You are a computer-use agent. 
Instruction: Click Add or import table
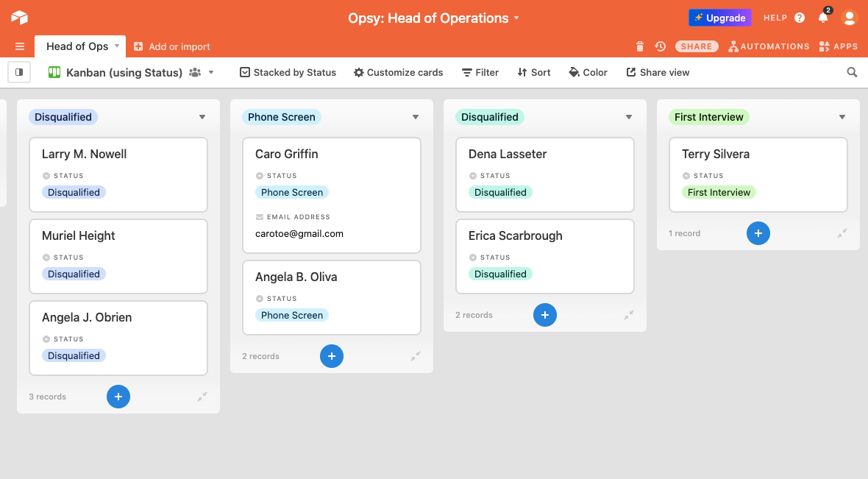[x=172, y=46]
